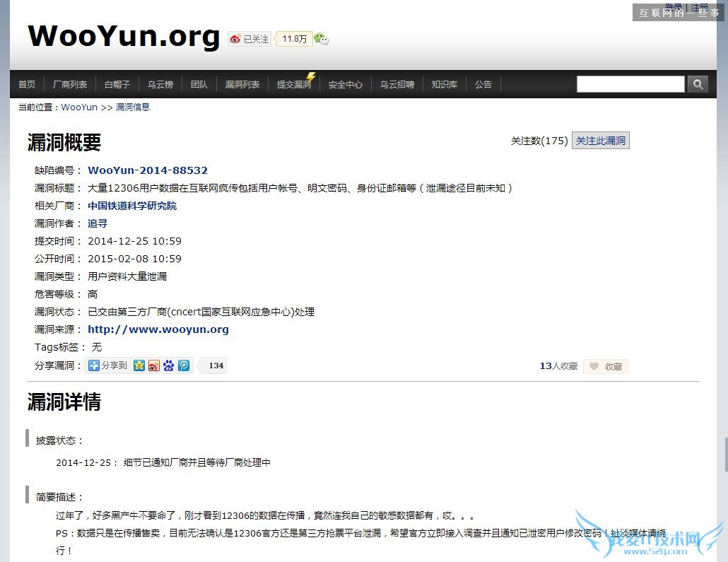Go to 安全中心 in the navigation bar
The height and width of the screenshot is (562, 728).
click(x=346, y=84)
